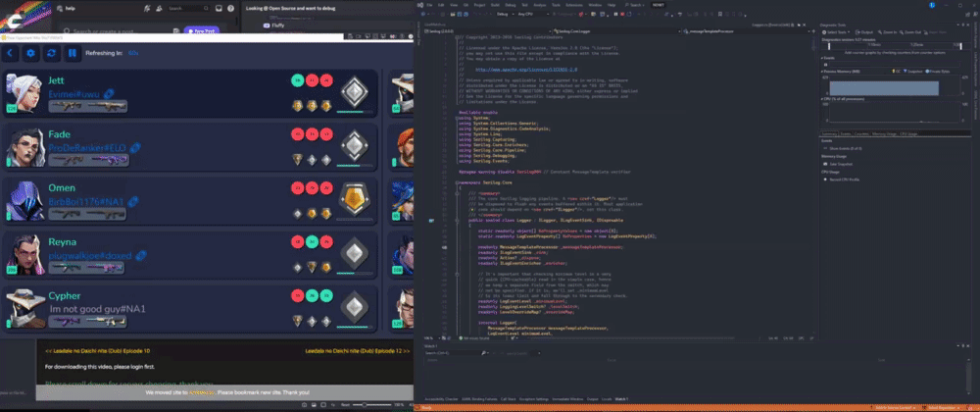980x412 pixels.
Task: Open overlay settings via the gear icon
Action: click(31, 52)
